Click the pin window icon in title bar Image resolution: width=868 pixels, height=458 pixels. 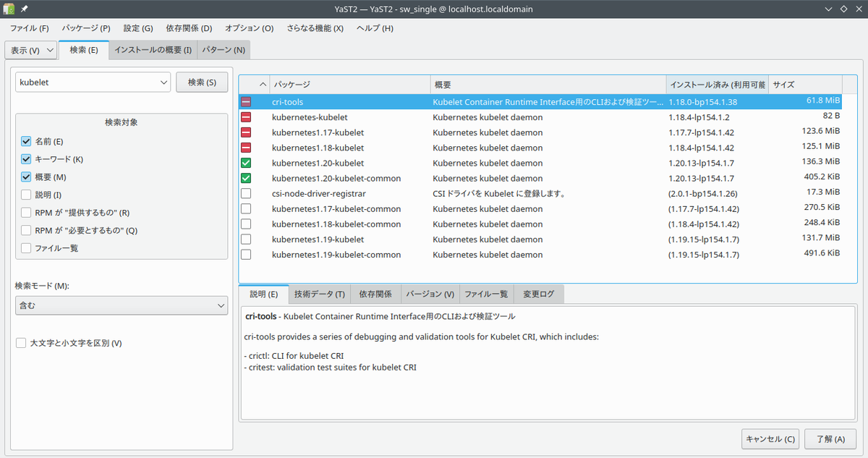click(x=25, y=9)
